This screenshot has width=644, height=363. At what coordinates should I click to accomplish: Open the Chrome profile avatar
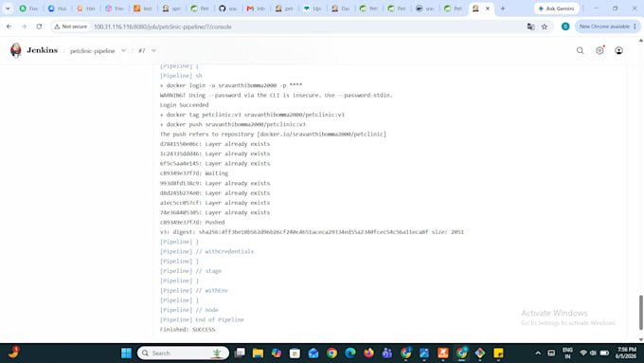565,27
